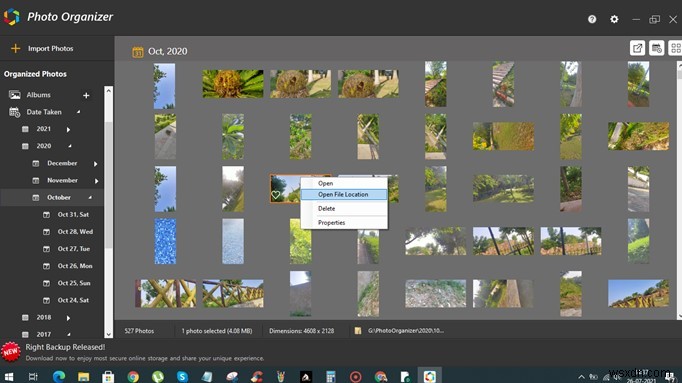The width and height of the screenshot is (682, 383).
Task: Click the Date Taken calendar icon
Action: point(15,112)
